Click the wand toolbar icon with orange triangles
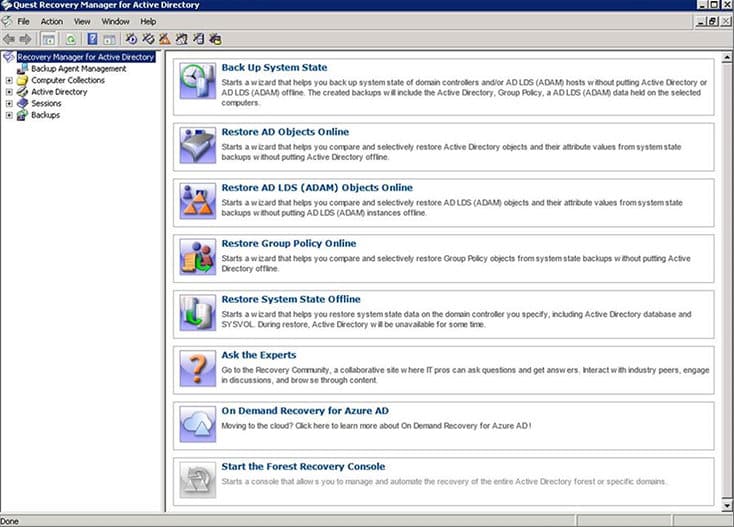Viewport: 734px width, 527px height. [x=164, y=39]
